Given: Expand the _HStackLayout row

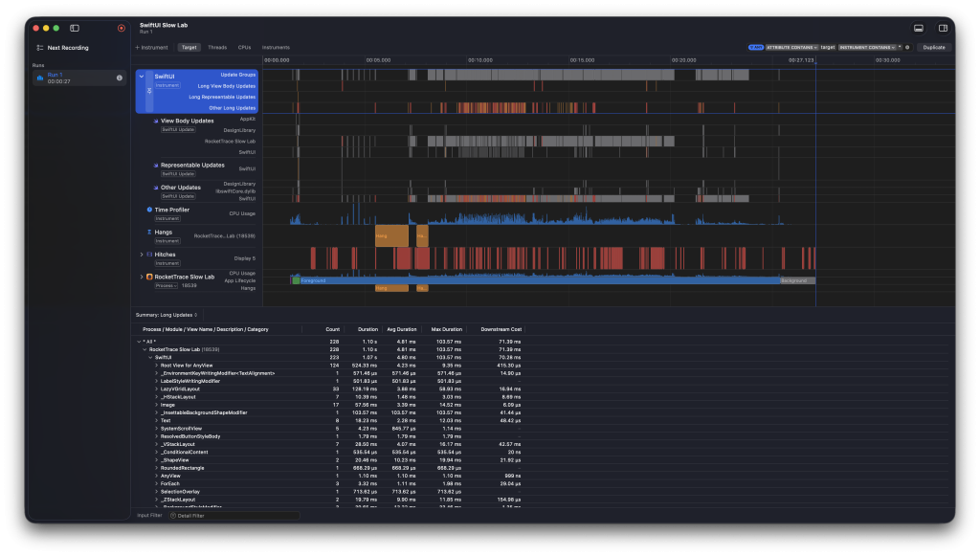Looking at the screenshot, I should click(156, 397).
